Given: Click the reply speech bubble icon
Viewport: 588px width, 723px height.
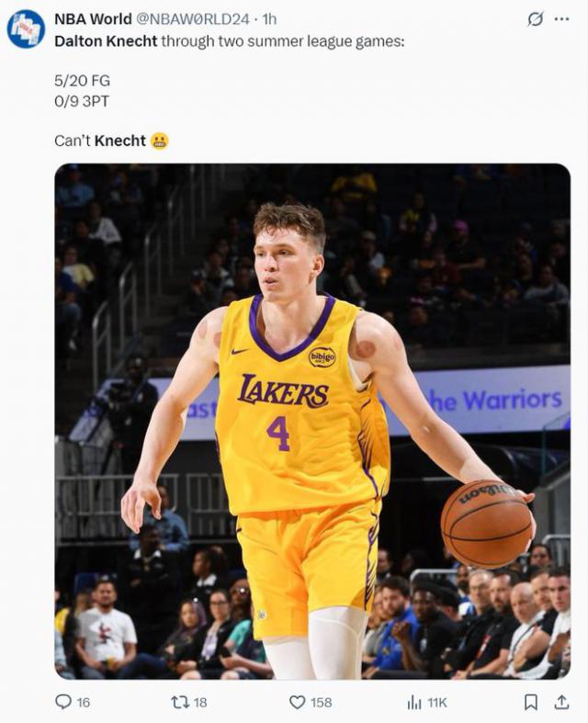Looking at the screenshot, I should (x=62, y=702).
